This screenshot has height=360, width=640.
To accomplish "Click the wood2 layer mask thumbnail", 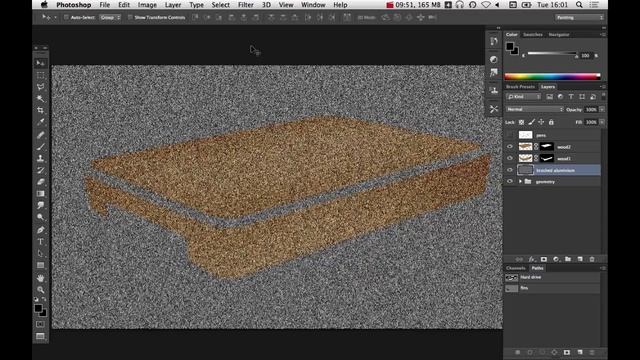I will (547, 147).
